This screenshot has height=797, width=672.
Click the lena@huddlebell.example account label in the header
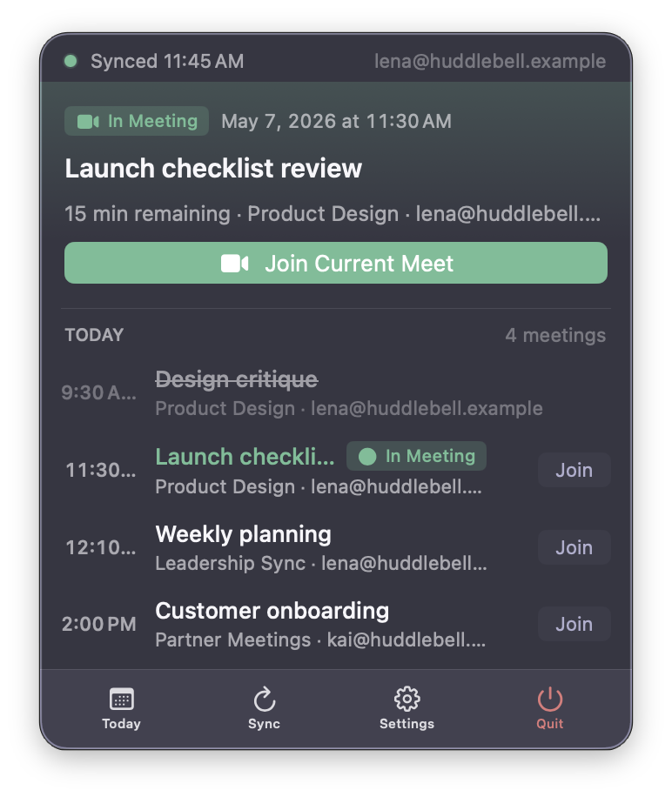click(x=490, y=61)
